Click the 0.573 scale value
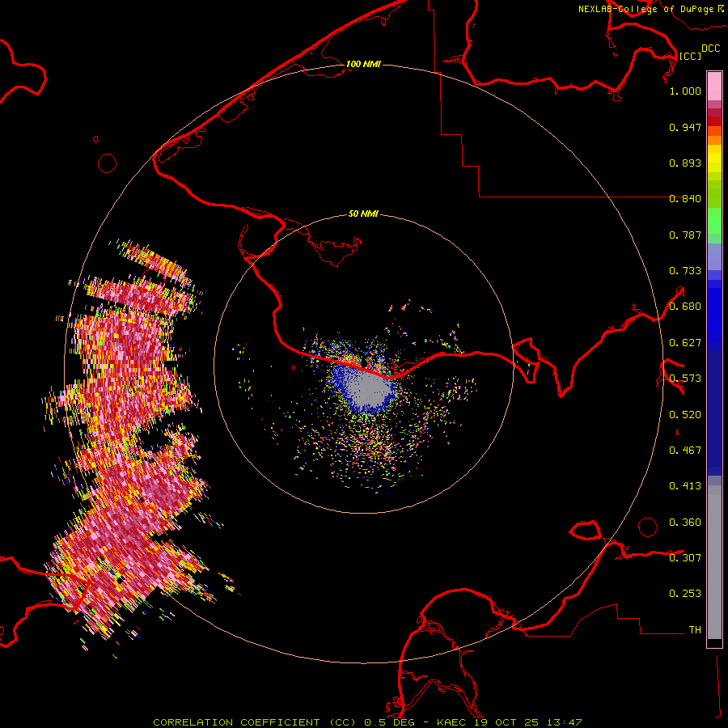The image size is (728, 728). [685, 379]
